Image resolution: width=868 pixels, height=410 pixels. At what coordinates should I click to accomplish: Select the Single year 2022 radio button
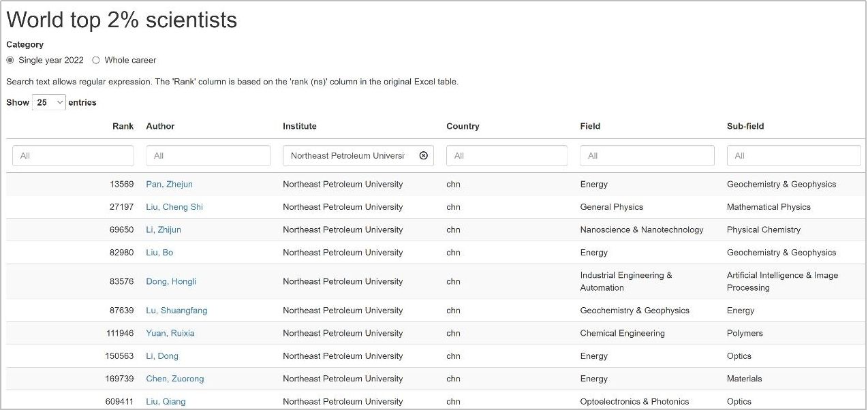point(10,60)
